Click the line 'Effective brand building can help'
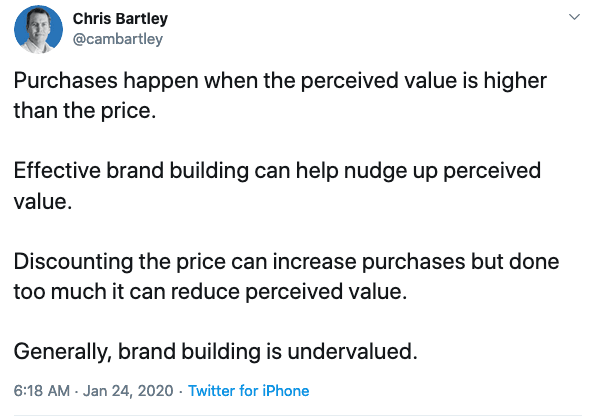The width and height of the screenshot is (591, 418). [277, 171]
